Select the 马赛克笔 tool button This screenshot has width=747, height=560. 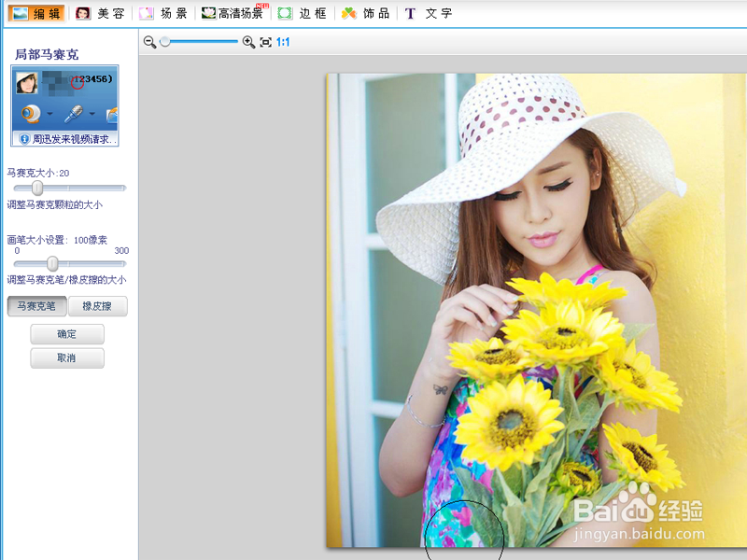tap(36, 306)
